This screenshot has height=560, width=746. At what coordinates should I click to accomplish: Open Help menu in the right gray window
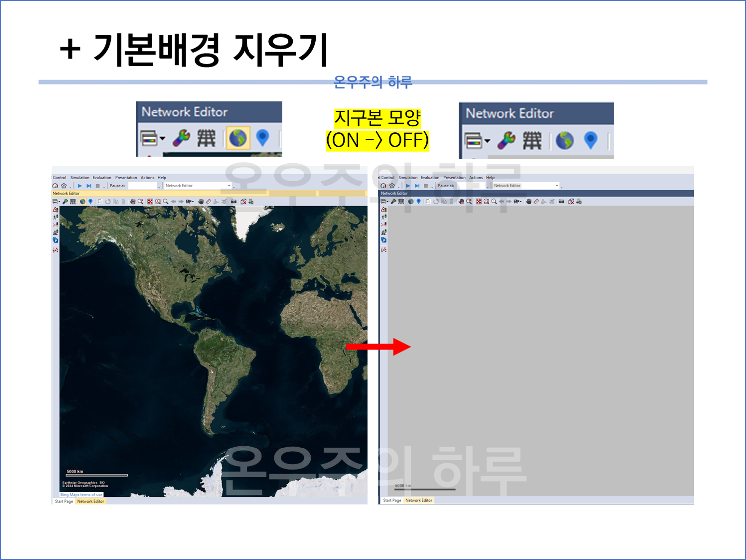(490, 178)
